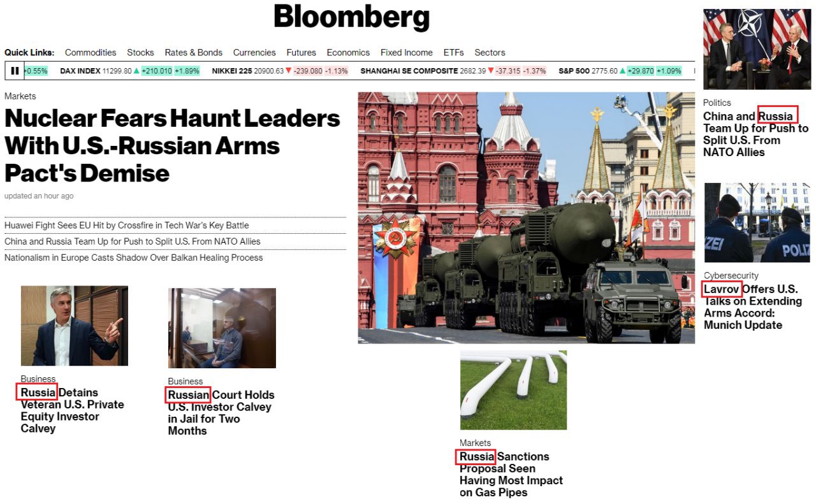Click the Bloomberg logo
The width and height of the screenshot is (816, 504).
click(x=351, y=18)
